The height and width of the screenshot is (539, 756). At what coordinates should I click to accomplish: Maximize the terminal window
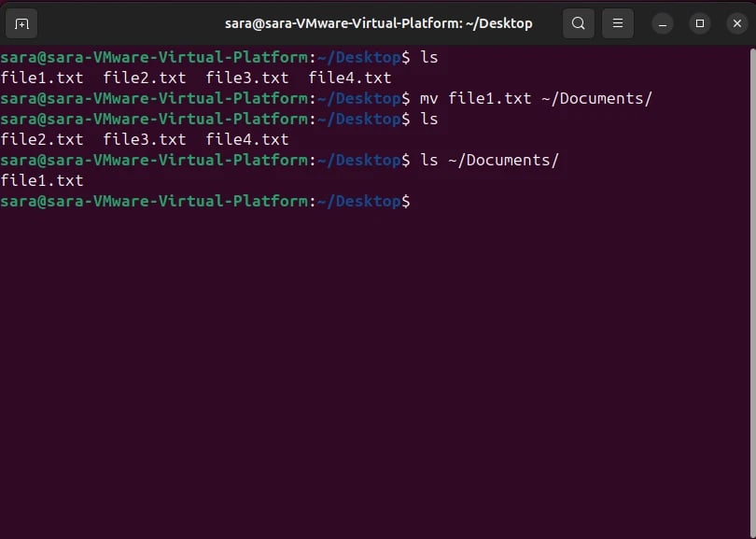pos(700,23)
